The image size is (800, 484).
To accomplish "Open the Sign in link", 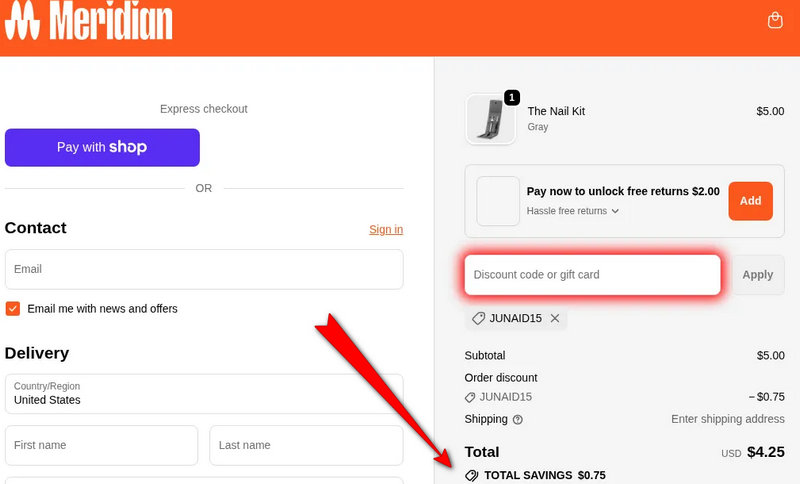I will coord(386,229).
